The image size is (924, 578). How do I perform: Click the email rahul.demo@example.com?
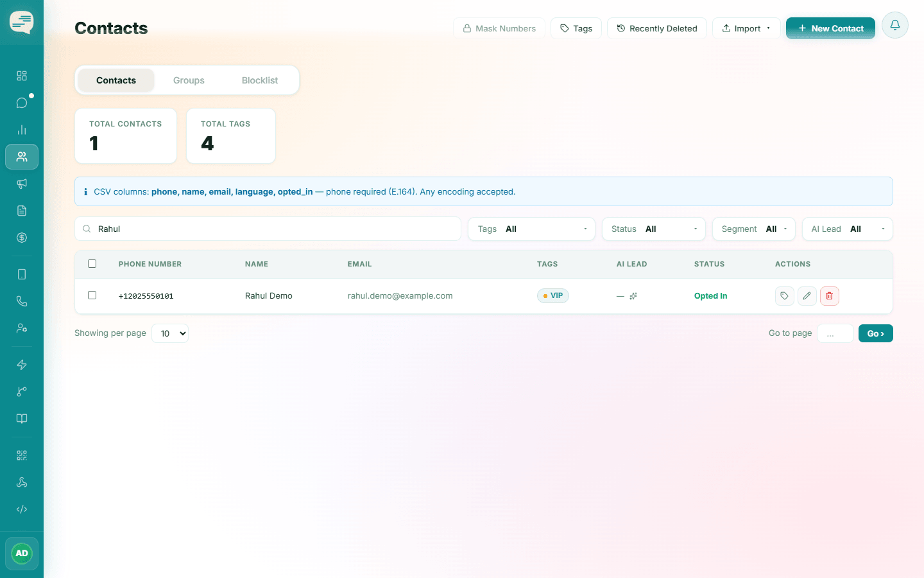coord(400,296)
